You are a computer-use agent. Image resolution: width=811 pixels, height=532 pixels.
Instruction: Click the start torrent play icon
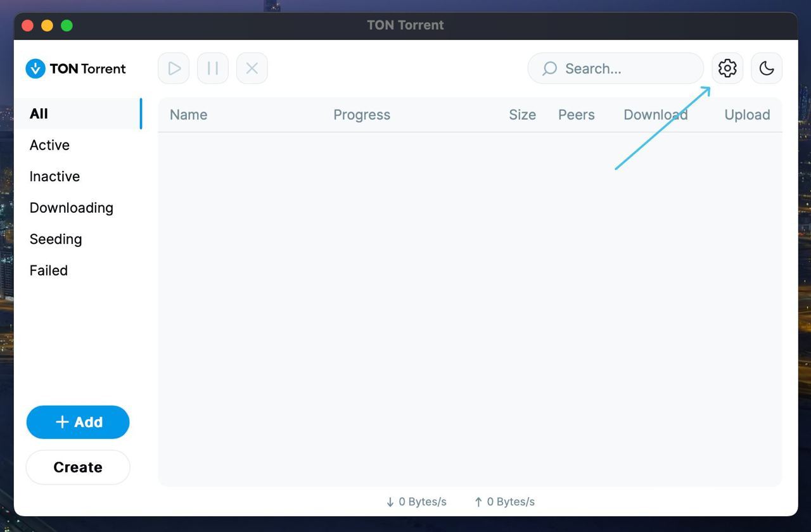pos(174,68)
